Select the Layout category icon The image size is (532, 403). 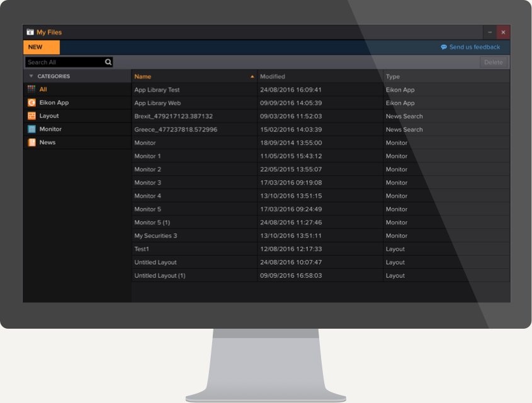31,115
